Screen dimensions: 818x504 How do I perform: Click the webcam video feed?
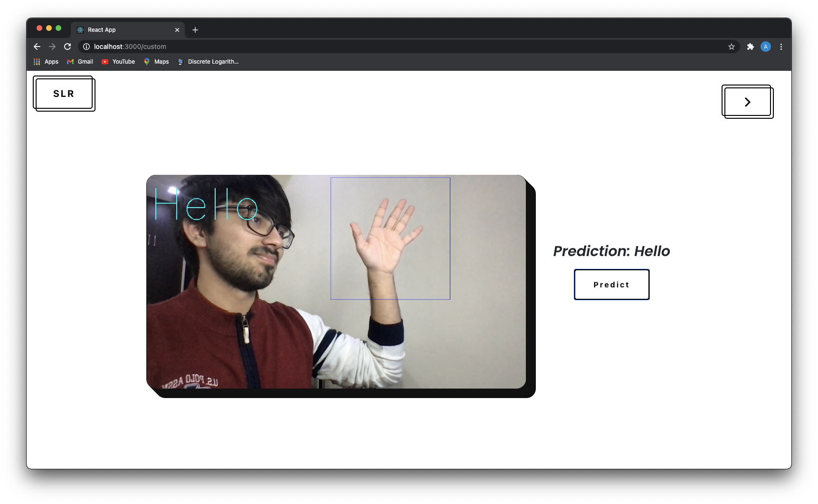point(336,282)
